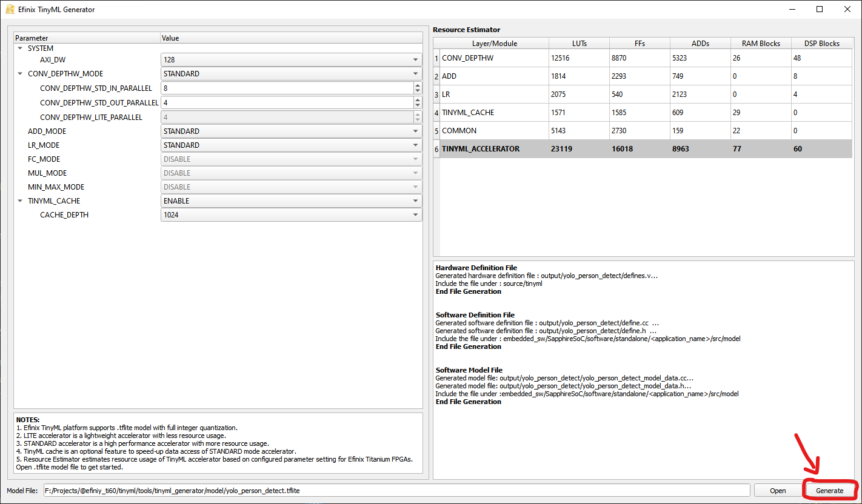The height and width of the screenshot is (504, 862).
Task: Click the Efinix TinyML Generator title icon
Action: click(10, 10)
